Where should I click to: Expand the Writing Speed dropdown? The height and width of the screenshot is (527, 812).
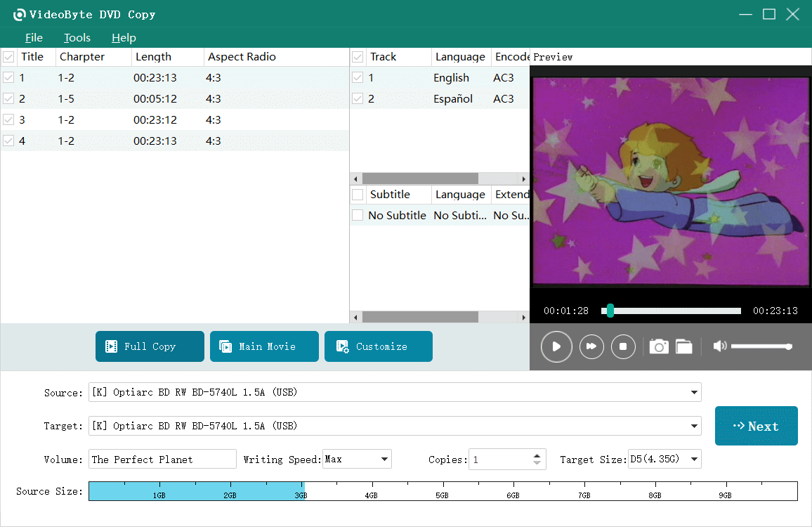pos(384,459)
